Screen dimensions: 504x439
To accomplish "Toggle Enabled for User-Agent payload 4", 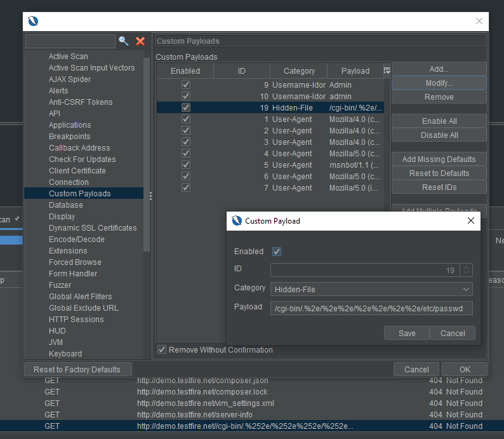I will click(x=186, y=153).
